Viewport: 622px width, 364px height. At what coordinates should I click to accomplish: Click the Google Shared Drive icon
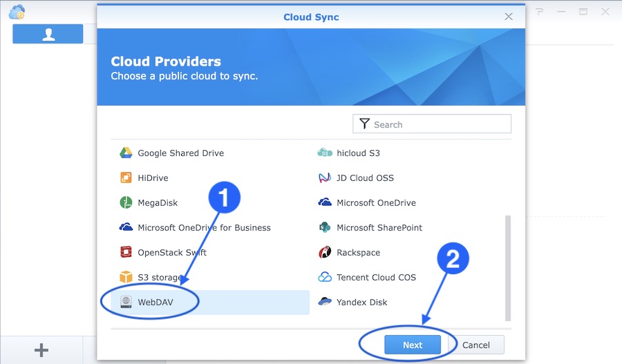coord(126,153)
